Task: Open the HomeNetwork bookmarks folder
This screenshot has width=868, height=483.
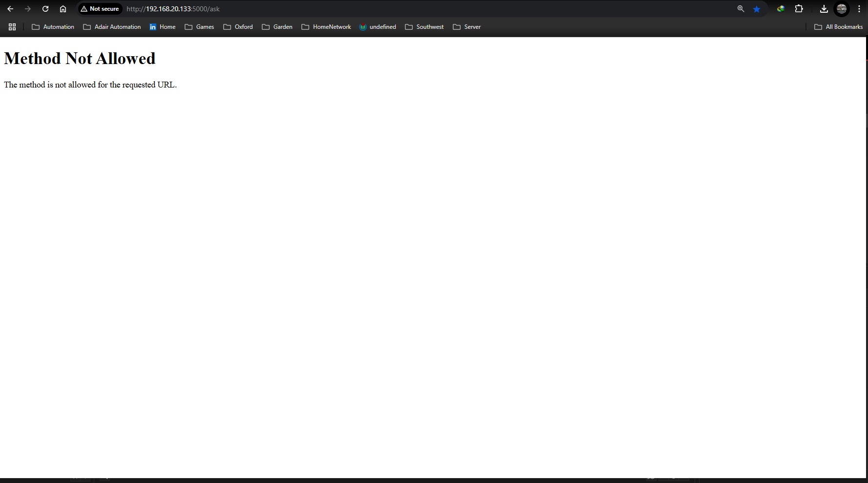Action: 326,27
